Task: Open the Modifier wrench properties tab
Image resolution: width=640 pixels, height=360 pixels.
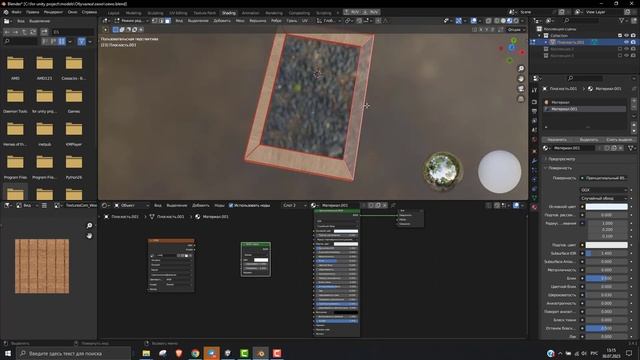Action: (x=534, y=161)
